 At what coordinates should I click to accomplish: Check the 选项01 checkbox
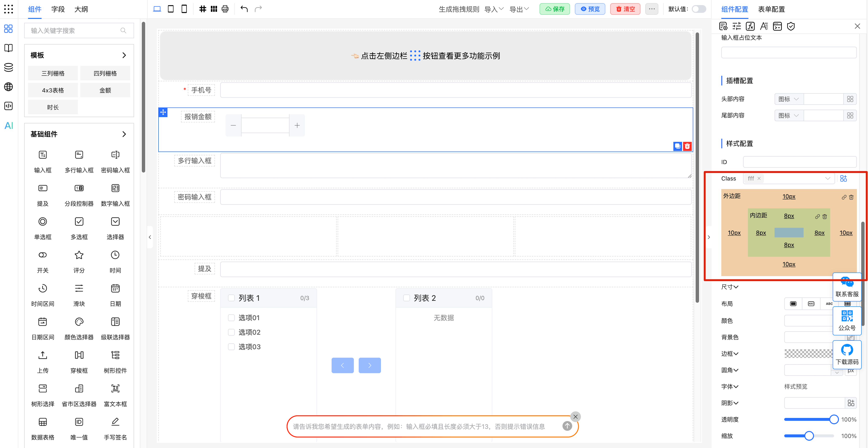point(231,318)
